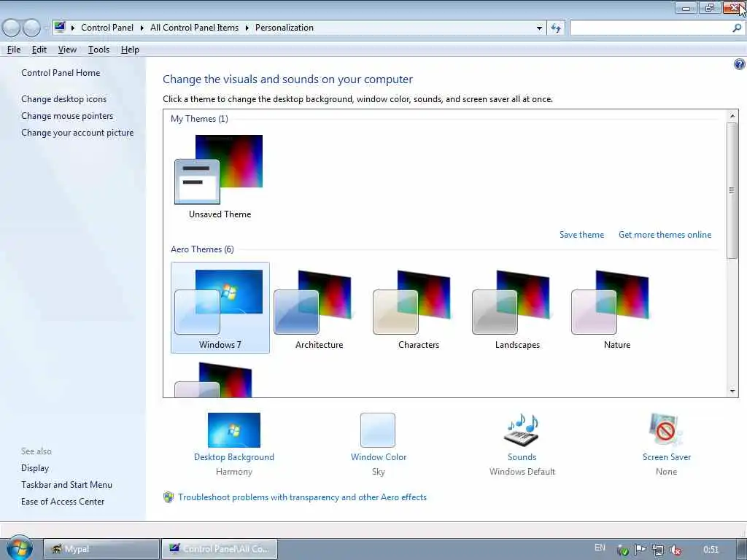Open the Edit menu
The height and width of the screenshot is (560, 747).
(x=39, y=50)
